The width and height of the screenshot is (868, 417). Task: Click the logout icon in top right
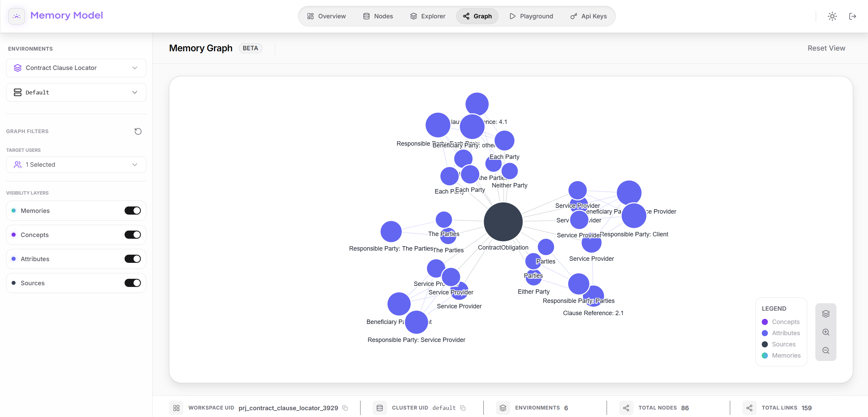(853, 16)
